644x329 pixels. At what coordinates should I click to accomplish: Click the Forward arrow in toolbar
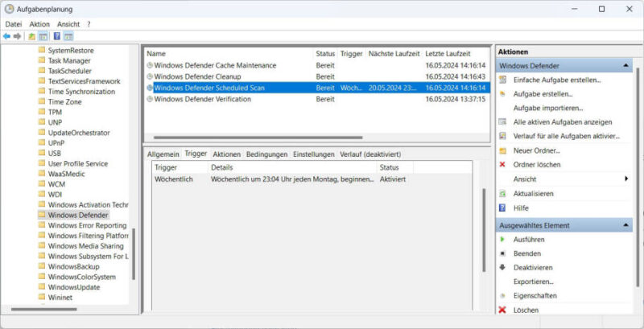[x=18, y=36]
